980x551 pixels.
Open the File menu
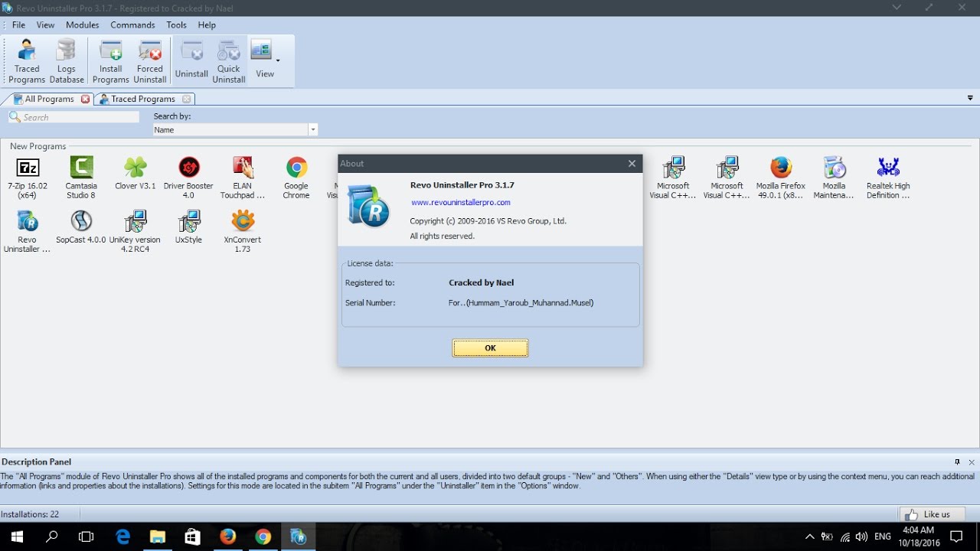[x=19, y=25]
